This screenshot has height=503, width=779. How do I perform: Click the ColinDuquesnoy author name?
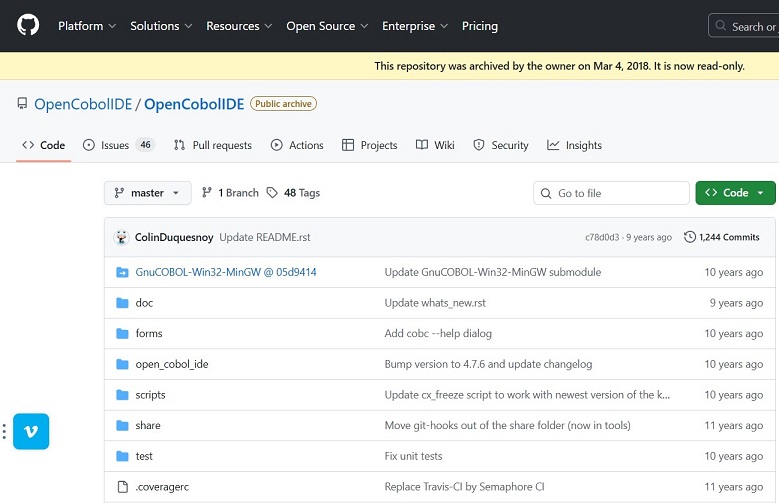174,237
